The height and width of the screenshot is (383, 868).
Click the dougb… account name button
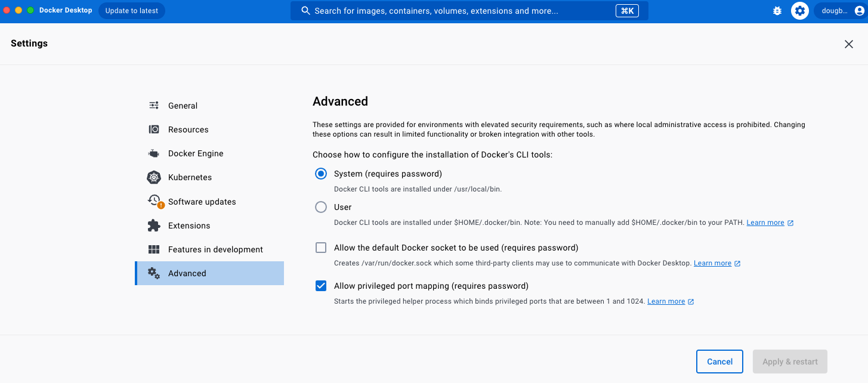(840, 11)
